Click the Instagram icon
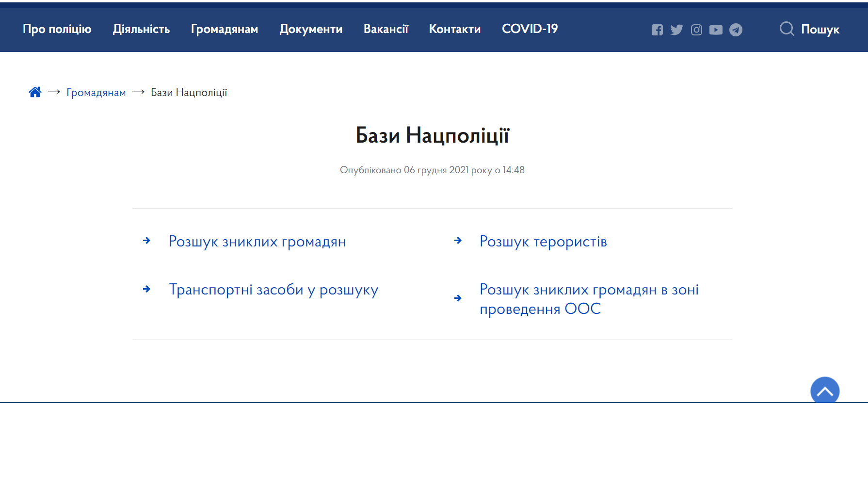The height and width of the screenshot is (490, 868). point(696,30)
